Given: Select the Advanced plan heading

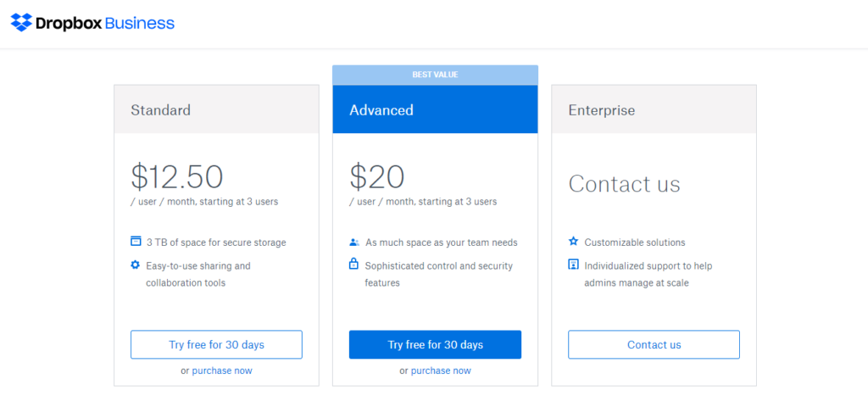Looking at the screenshot, I should pos(381,109).
